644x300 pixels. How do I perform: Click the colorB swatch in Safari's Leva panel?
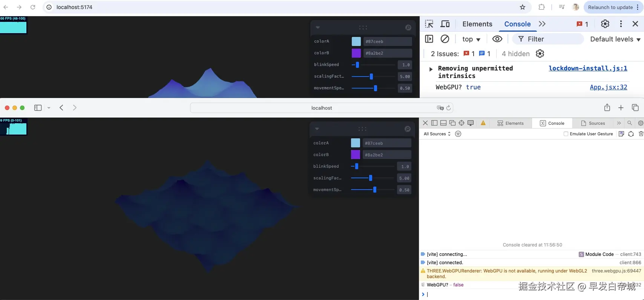355,155
